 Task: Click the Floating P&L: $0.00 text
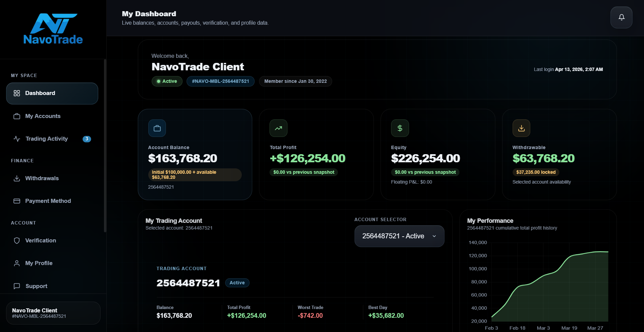[411, 182]
